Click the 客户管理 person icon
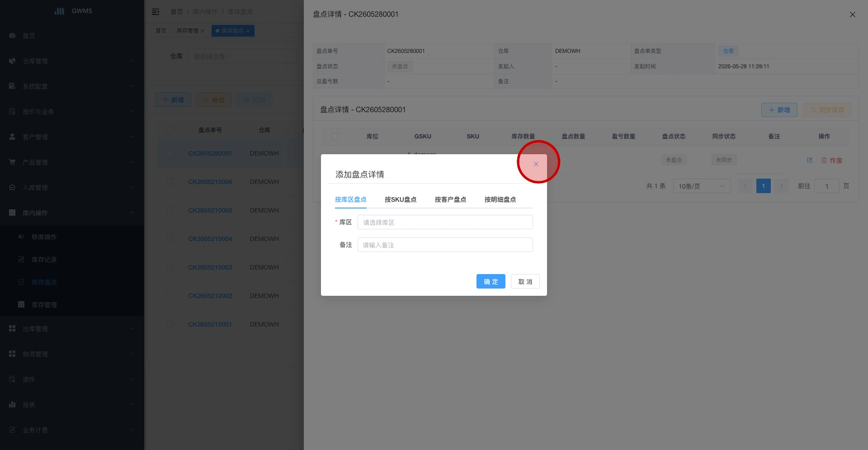Screen dimensions: 868x450 pyautogui.click(x=12, y=137)
